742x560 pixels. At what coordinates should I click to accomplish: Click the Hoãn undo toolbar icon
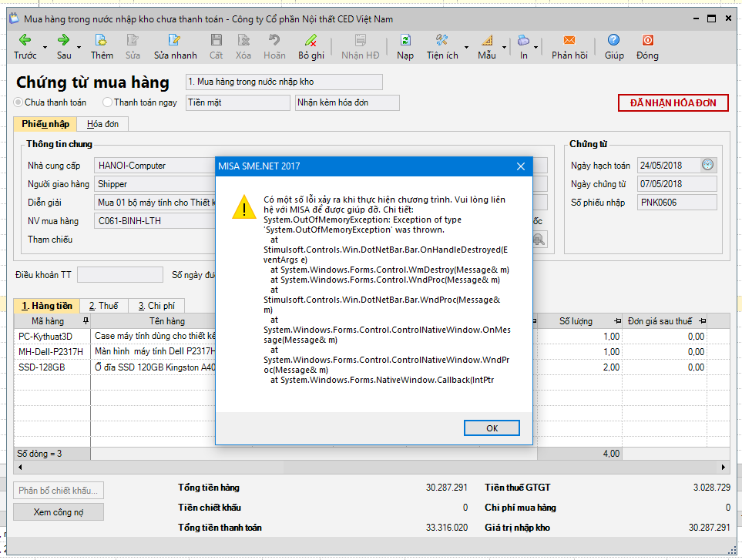coord(274,40)
